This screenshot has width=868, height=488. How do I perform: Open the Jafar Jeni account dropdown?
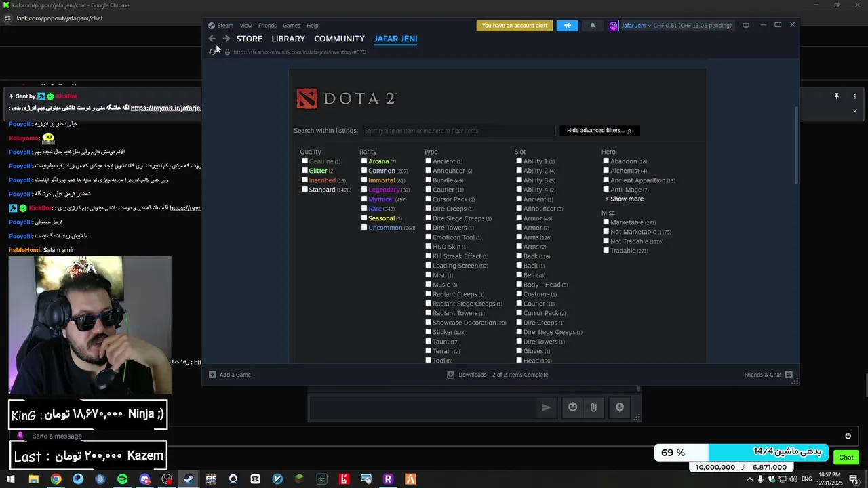coord(636,26)
